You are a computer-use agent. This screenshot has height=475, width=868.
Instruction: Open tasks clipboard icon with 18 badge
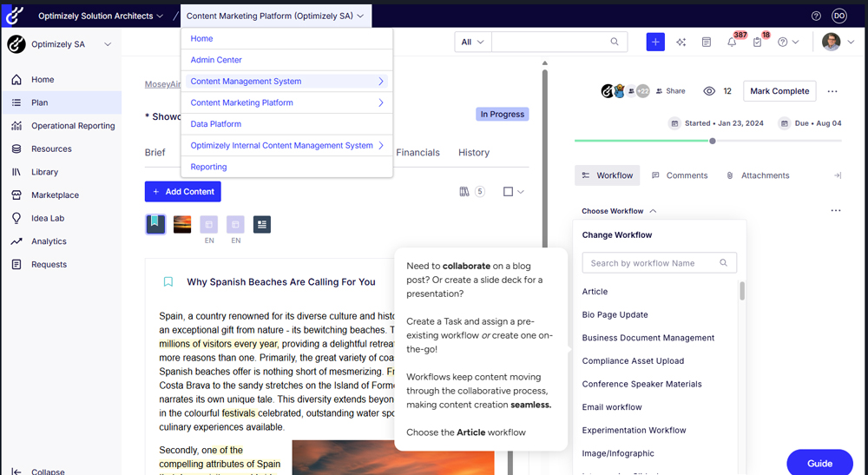(x=757, y=42)
